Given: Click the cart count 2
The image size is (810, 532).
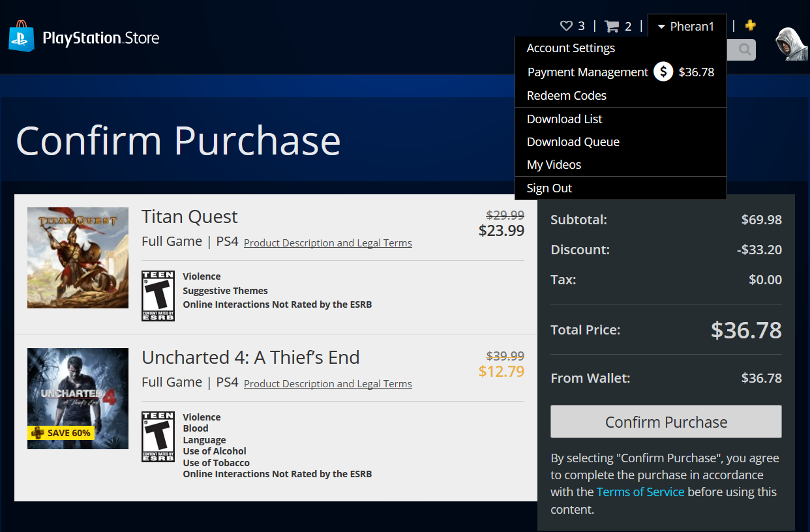Looking at the screenshot, I should click(x=628, y=26).
